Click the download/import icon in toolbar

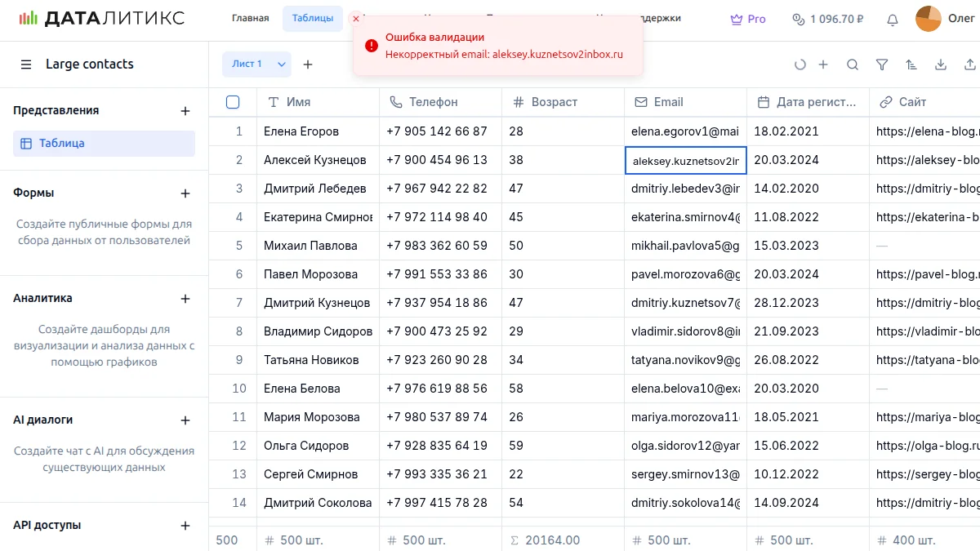click(x=941, y=64)
